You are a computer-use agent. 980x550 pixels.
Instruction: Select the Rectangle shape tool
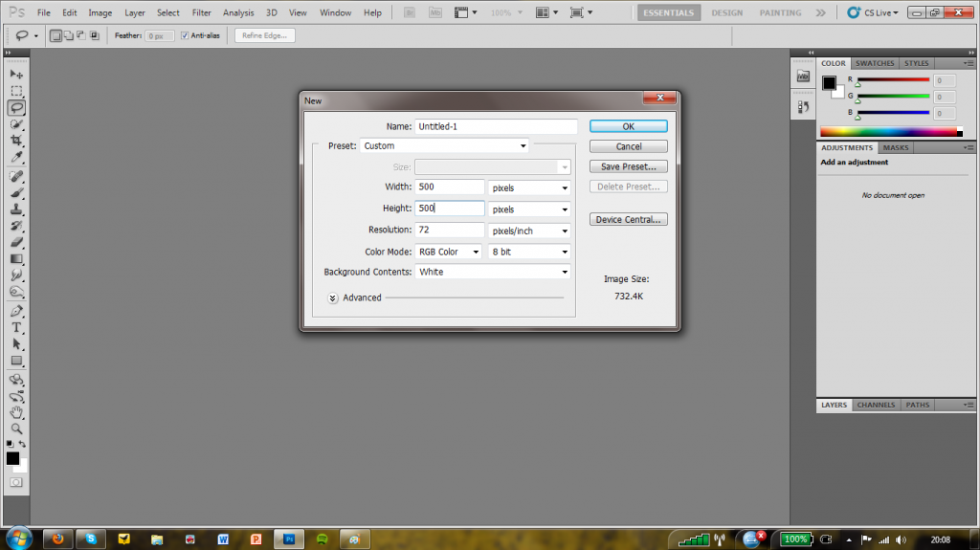click(16, 361)
